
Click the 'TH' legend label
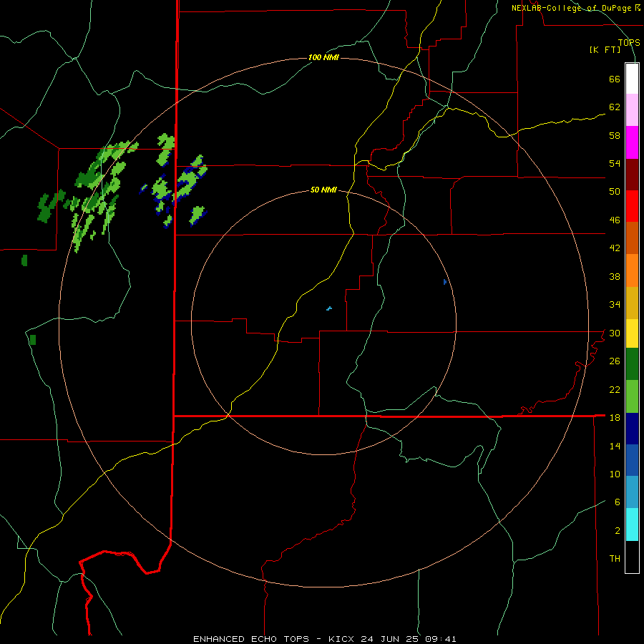[x=615, y=559]
